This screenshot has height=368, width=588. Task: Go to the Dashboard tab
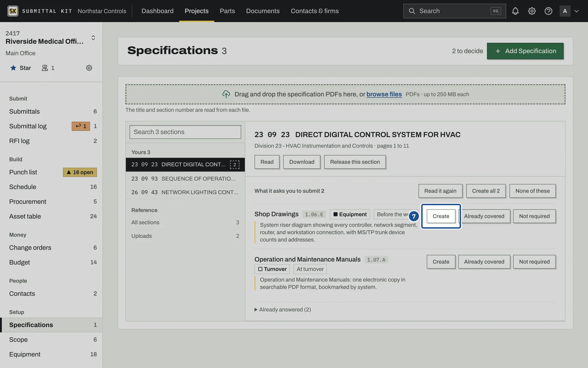(x=157, y=11)
